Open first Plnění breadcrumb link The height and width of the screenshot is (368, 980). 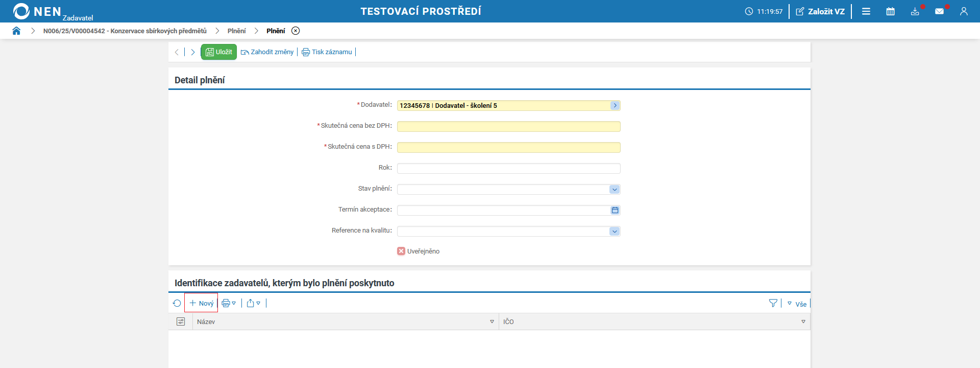click(236, 31)
